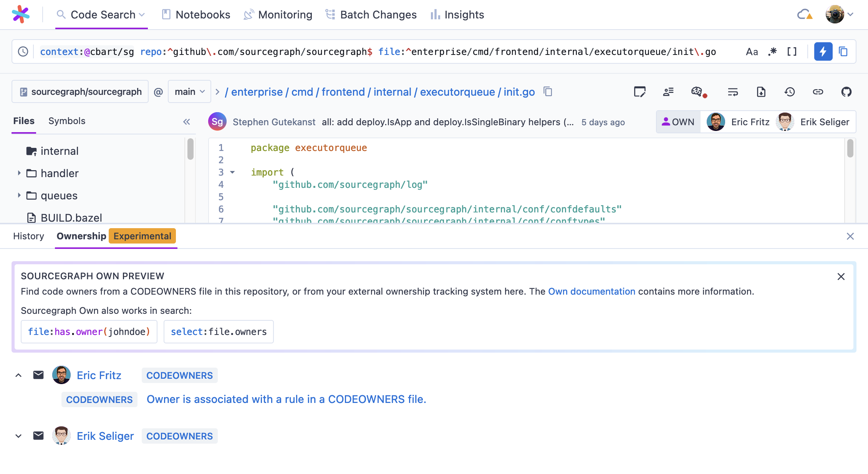The height and width of the screenshot is (474, 868).
Task: Click Stephen Gutekanst commit avatar
Action: click(x=217, y=122)
